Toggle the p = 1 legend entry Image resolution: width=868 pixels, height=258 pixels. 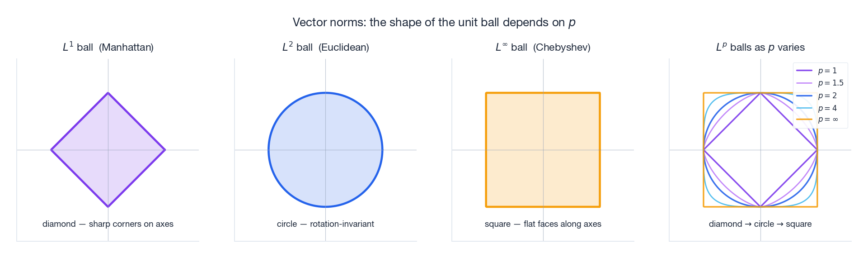[x=820, y=71]
